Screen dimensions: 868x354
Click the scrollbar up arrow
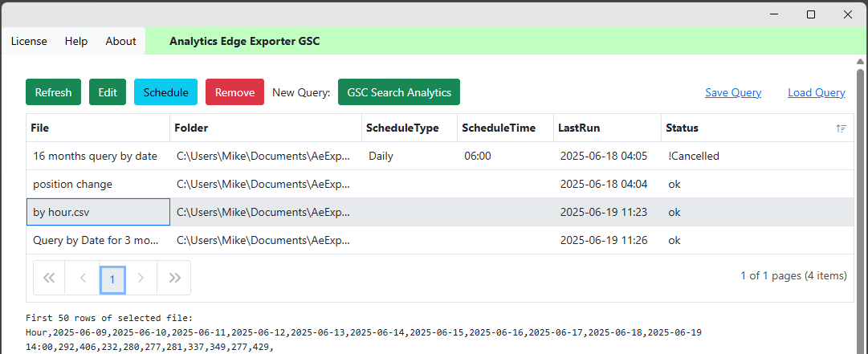(860, 61)
